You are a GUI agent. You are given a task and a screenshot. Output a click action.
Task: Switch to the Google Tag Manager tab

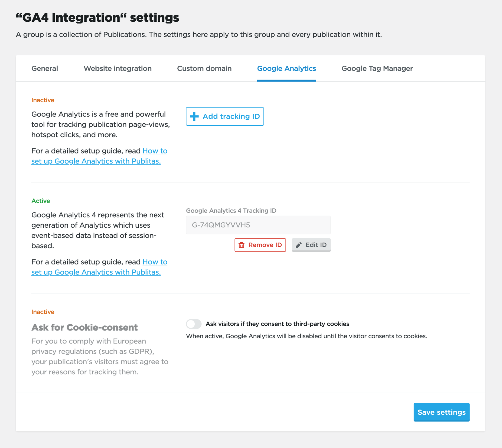point(377,68)
